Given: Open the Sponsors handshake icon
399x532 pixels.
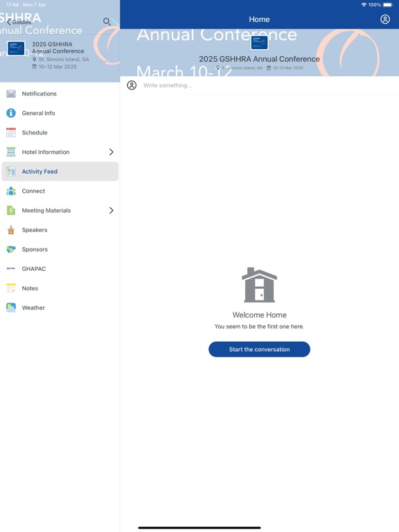Looking at the screenshot, I should (11, 249).
